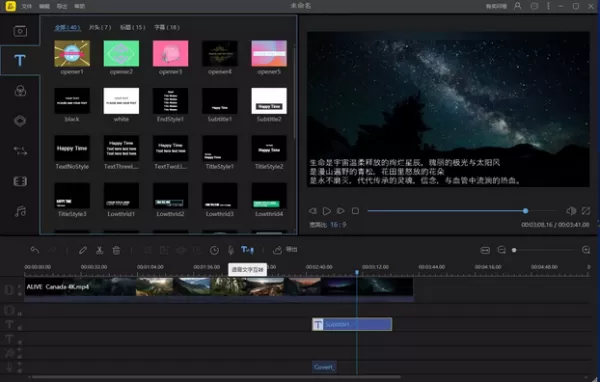
Task: Click the speech-to-text conversion icon
Action: [x=247, y=250]
